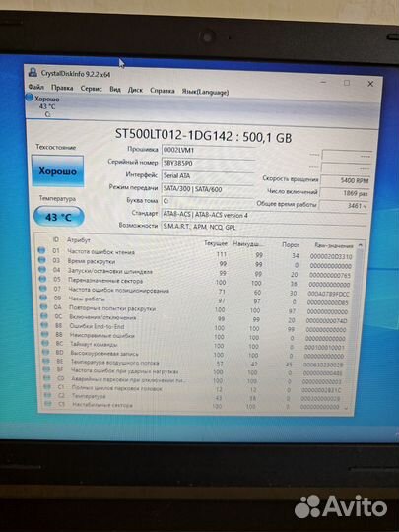The height and width of the screenshot is (532, 399).
Task: Open the Правка menu
Action: [62, 88]
